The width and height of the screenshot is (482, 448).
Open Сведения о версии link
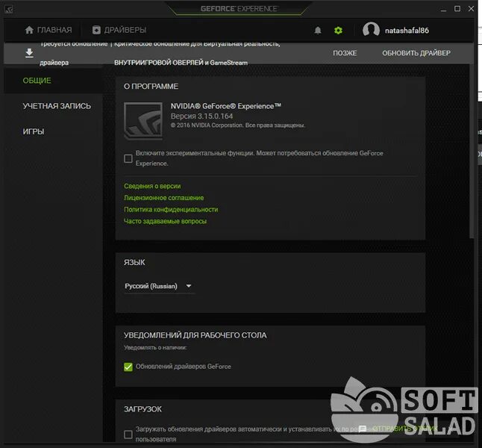click(152, 186)
